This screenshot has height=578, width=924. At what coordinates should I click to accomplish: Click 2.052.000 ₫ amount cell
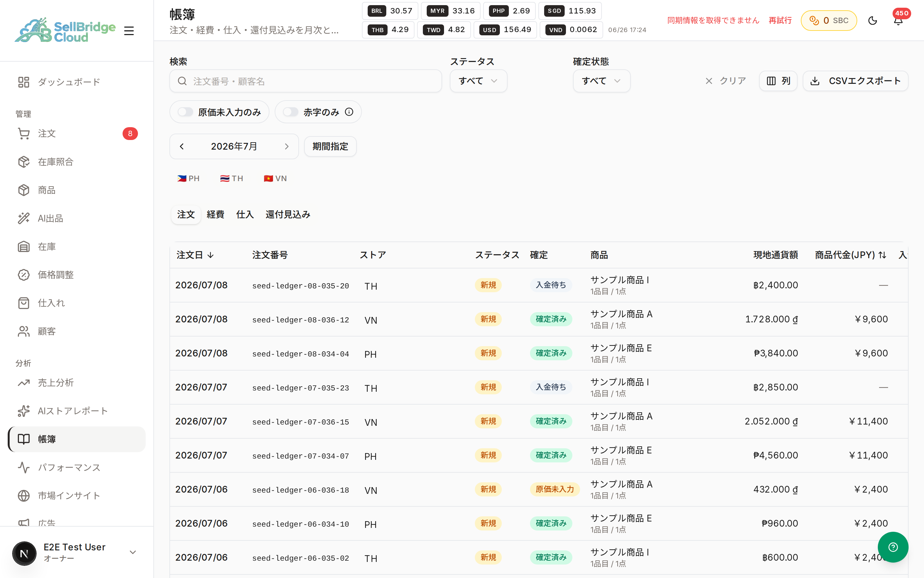[771, 421]
